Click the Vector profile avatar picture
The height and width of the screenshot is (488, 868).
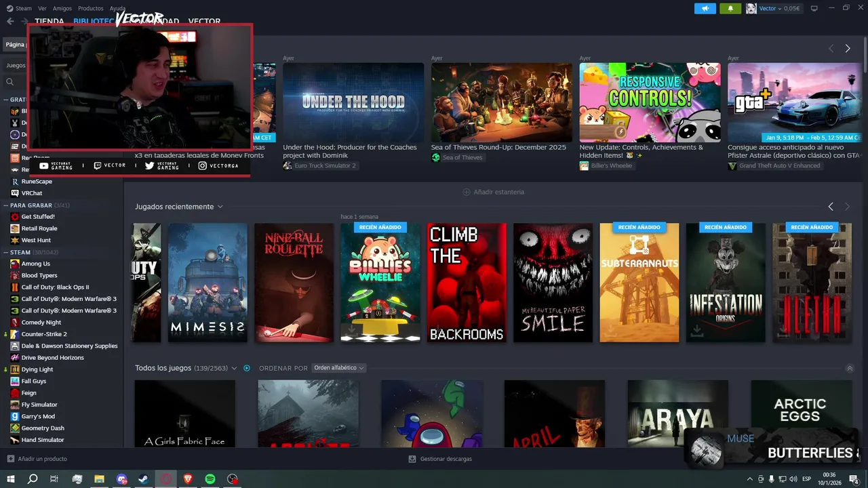click(751, 8)
